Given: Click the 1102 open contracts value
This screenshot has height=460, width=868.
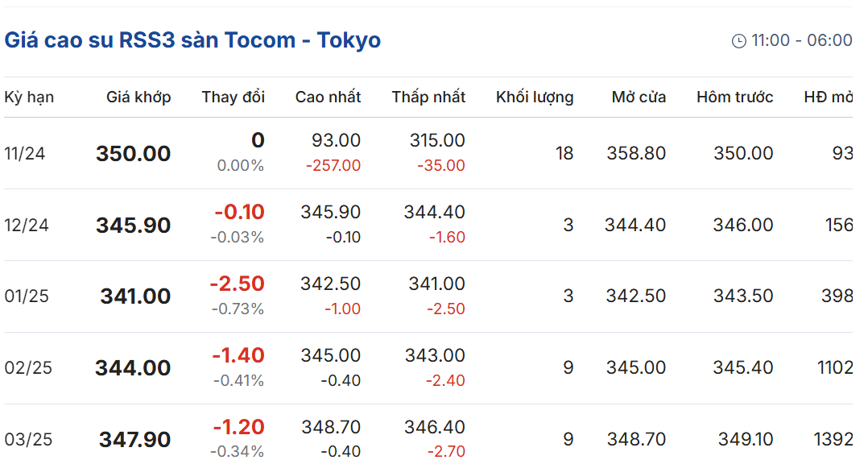Looking at the screenshot, I should pyautogui.click(x=835, y=367).
